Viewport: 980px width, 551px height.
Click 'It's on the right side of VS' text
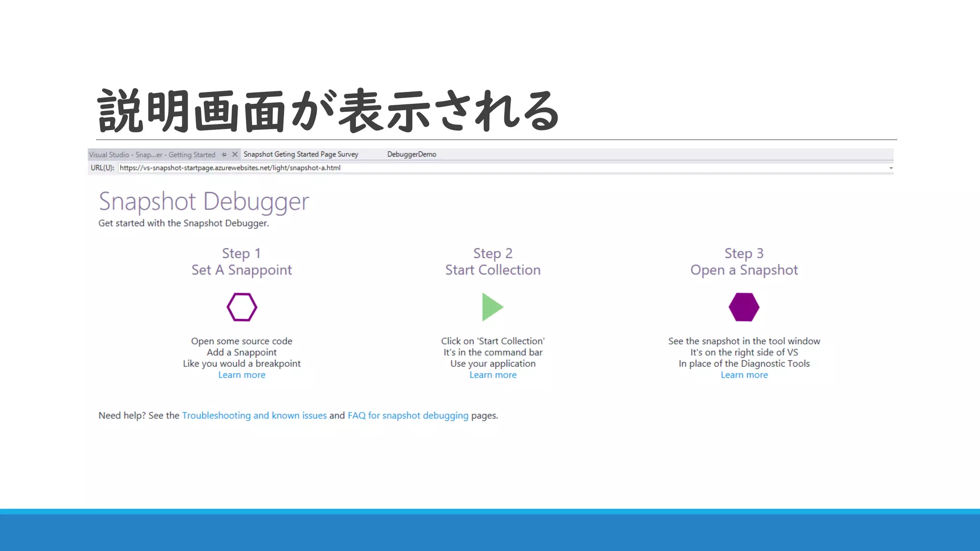744,353
